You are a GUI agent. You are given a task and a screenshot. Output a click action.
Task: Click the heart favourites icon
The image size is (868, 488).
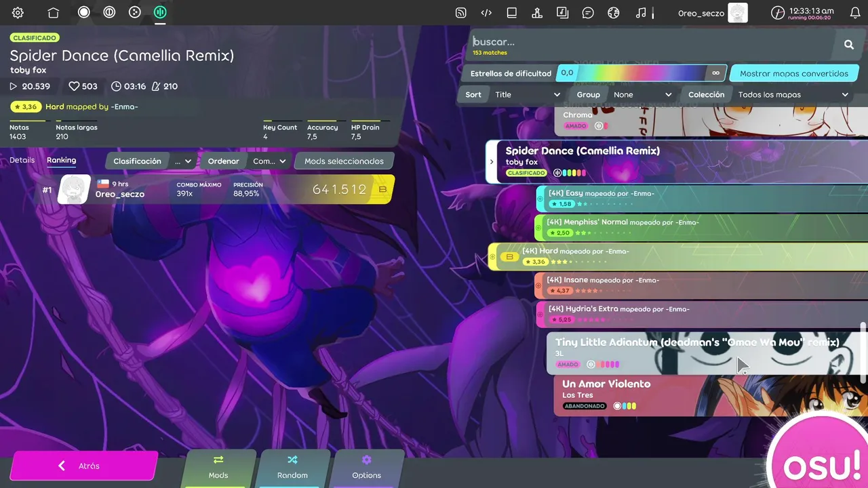click(x=74, y=86)
